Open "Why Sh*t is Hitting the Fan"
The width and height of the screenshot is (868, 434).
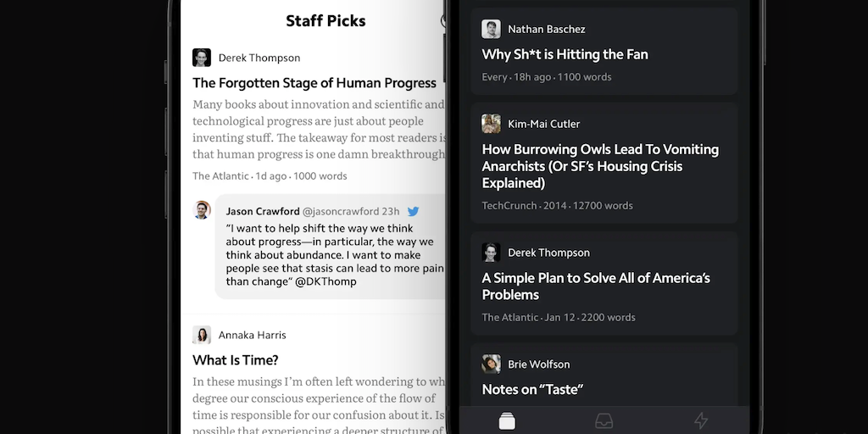(565, 54)
